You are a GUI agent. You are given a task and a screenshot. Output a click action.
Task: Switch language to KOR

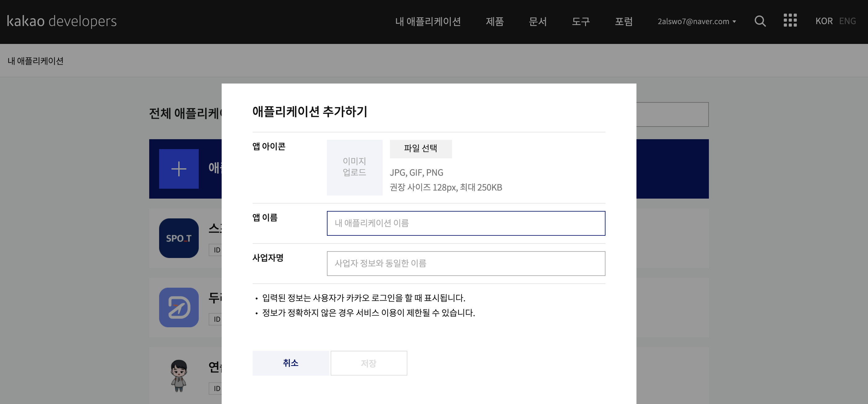coord(823,21)
